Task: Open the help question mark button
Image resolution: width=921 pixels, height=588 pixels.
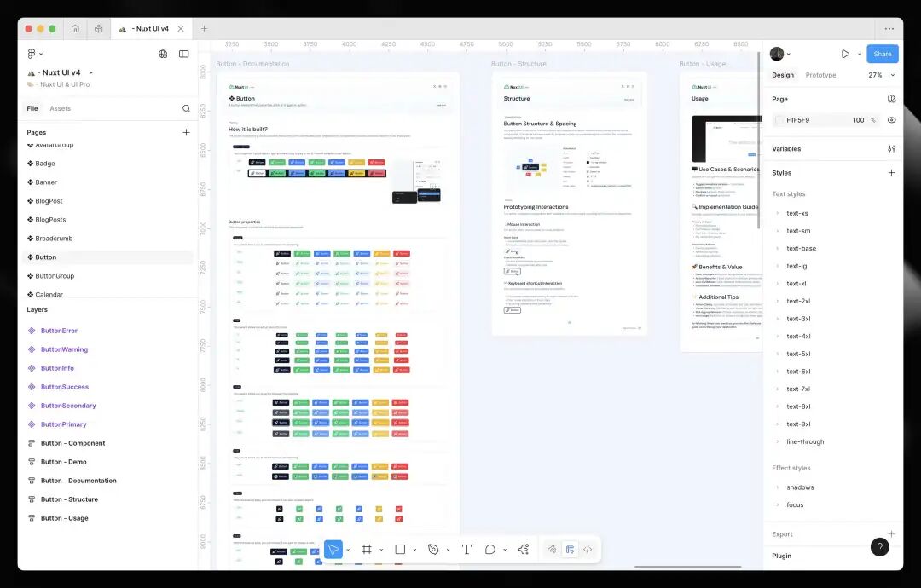Action: tap(879, 547)
